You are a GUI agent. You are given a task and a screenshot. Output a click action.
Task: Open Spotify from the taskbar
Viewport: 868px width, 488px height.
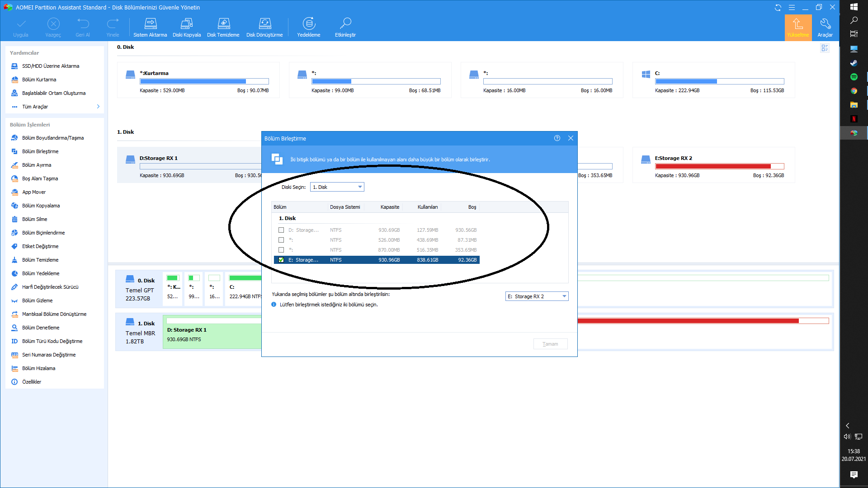point(854,77)
